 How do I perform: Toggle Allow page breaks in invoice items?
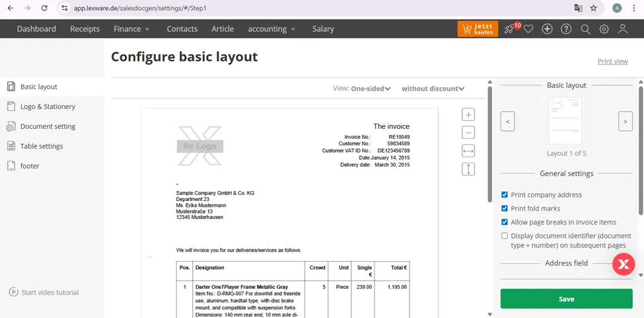coord(505,222)
